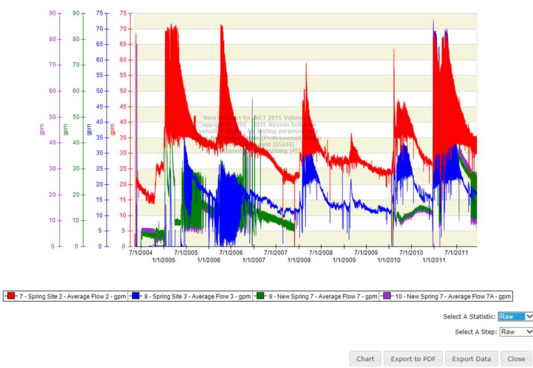Click Export to PDF button
Image resolution: width=533 pixels, height=368 pixels.
[413, 359]
